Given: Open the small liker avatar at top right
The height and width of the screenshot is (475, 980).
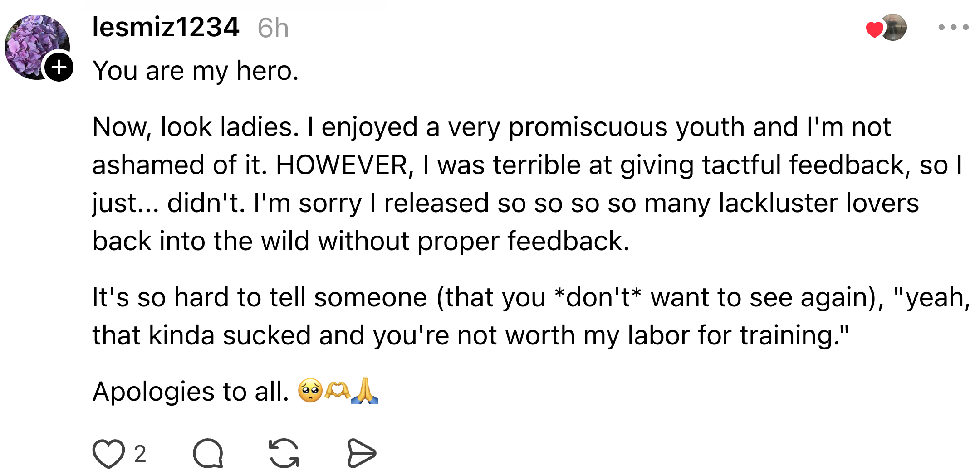Looking at the screenshot, I should (893, 27).
